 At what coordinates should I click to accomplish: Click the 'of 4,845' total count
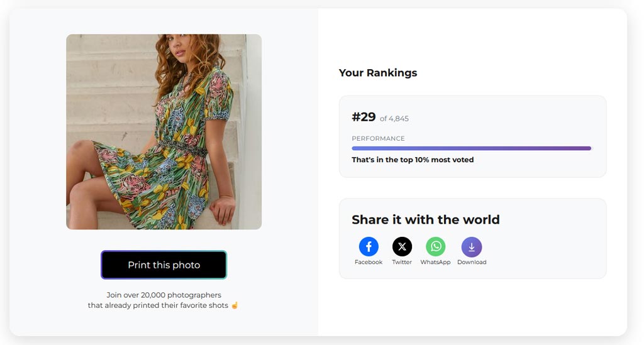point(394,119)
